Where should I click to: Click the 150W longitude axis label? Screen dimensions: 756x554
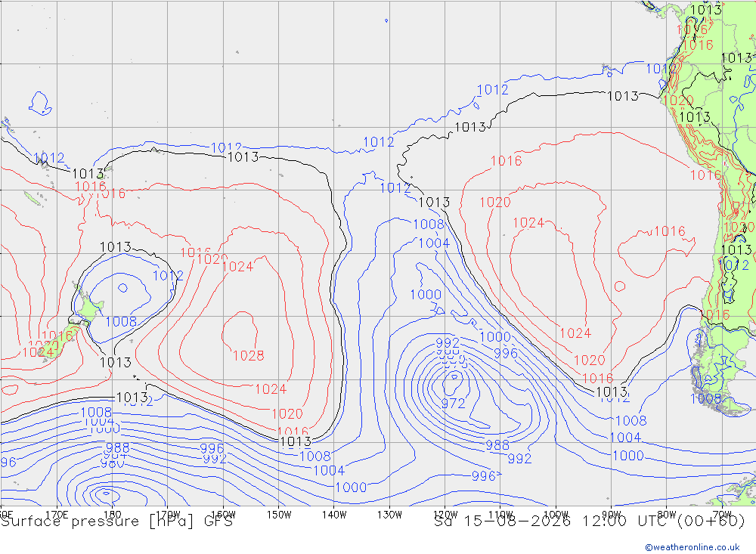[x=279, y=515]
